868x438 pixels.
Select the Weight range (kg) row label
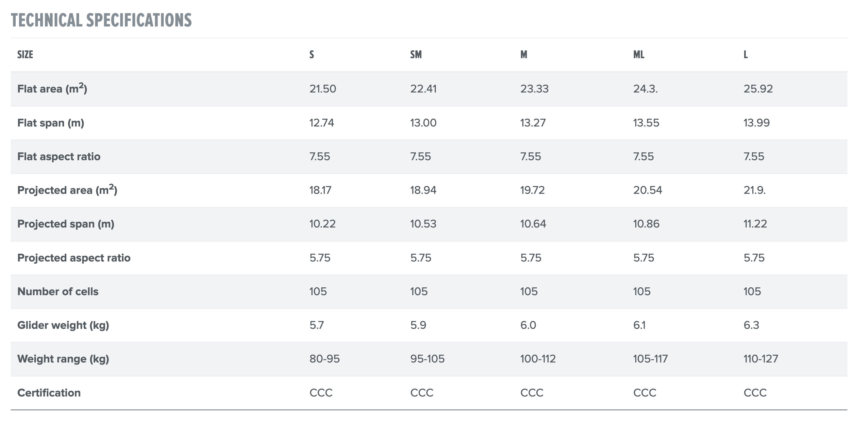tap(63, 359)
